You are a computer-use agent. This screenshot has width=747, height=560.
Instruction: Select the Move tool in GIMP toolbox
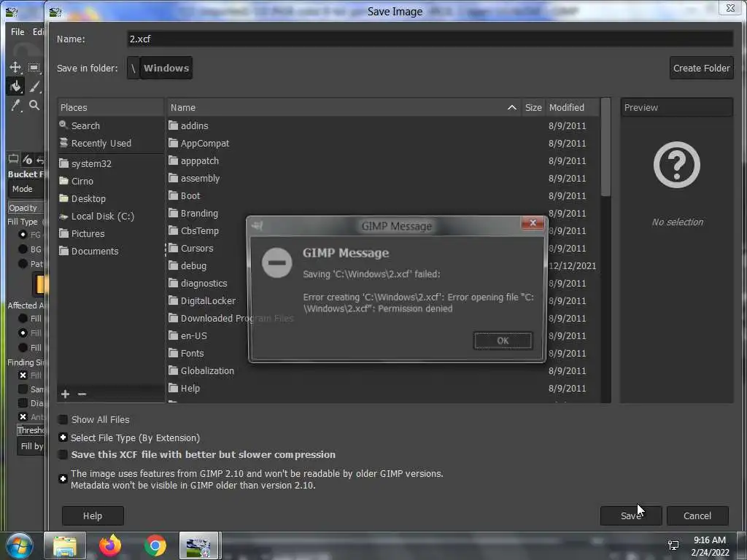(15, 67)
